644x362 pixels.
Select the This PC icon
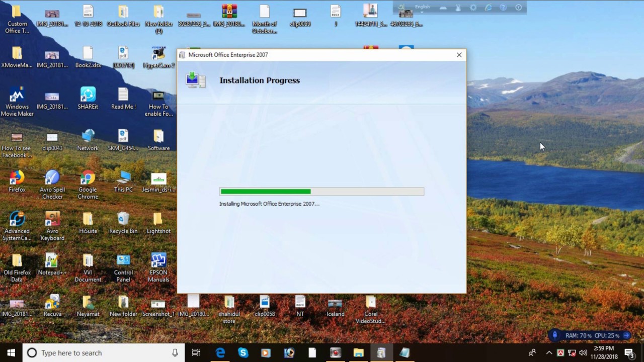point(123,182)
